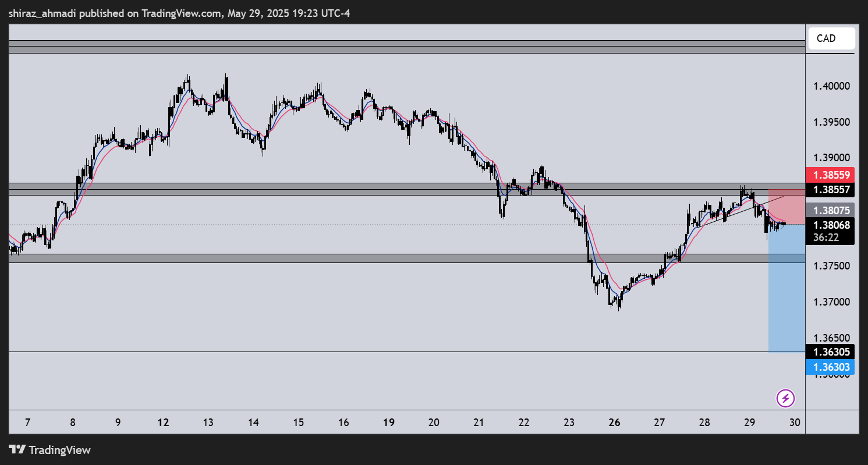Click date label 12 on time axis
Image resolution: width=868 pixels, height=465 pixels.
pyautogui.click(x=163, y=423)
